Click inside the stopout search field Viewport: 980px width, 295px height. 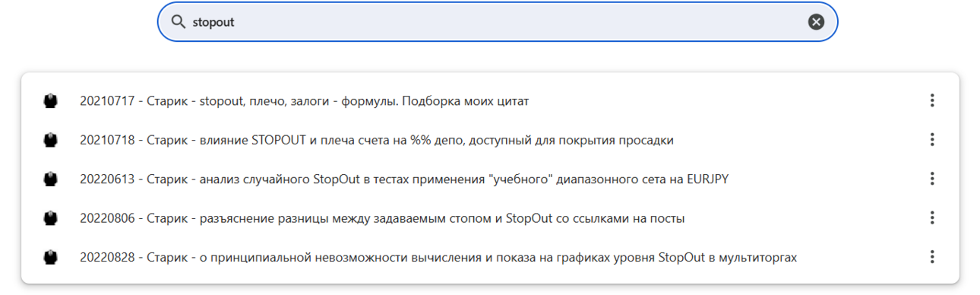coord(498,22)
